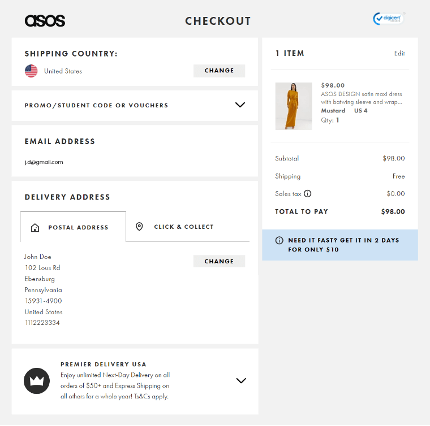
Task: Change the delivery address
Action: [x=219, y=261]
